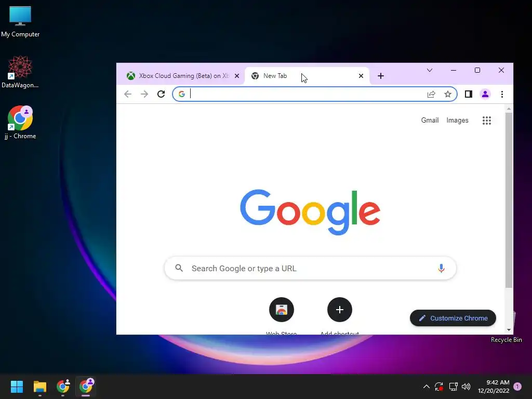Viewport: 532px width, 399px height.
Task: Open File Explorer from taskbar
Action: (39, 387)
